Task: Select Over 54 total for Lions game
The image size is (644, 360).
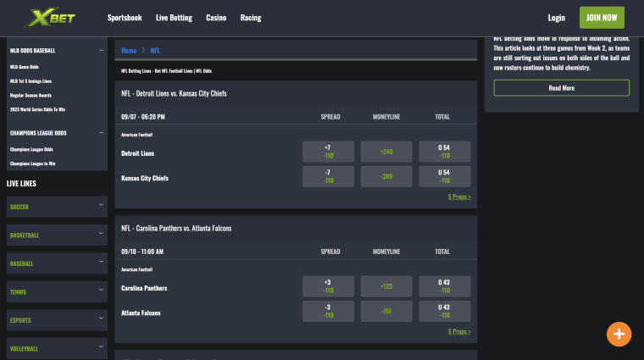Action: [444, 152]
